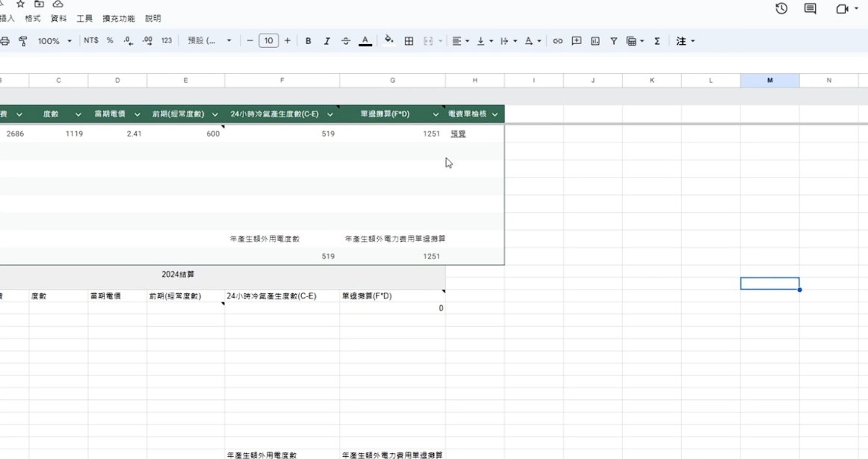Screen dimensions: 868x459
Task: Add a comment using toolbar icon
Action: [576, 41]
